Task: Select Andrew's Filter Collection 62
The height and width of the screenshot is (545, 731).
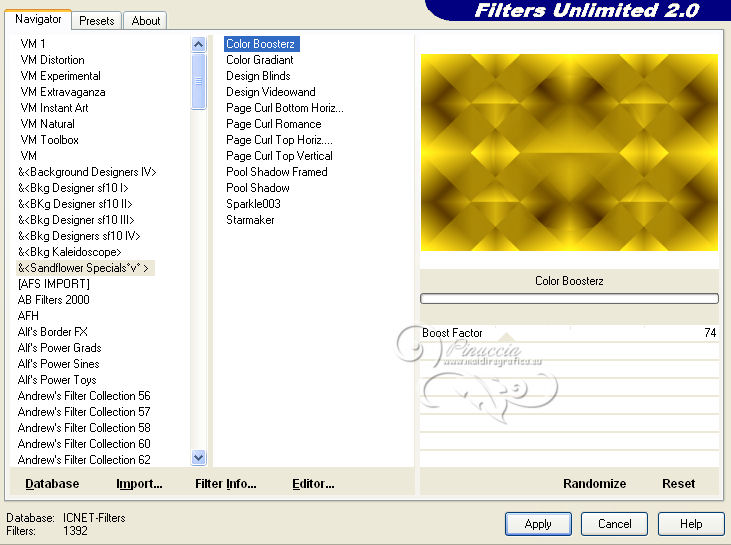Action: pyautogui.click(x=84, y=460)
